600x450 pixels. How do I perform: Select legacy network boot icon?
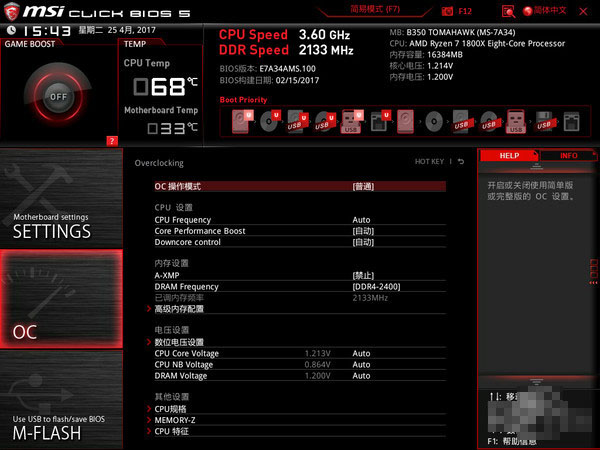click(571, 121)
